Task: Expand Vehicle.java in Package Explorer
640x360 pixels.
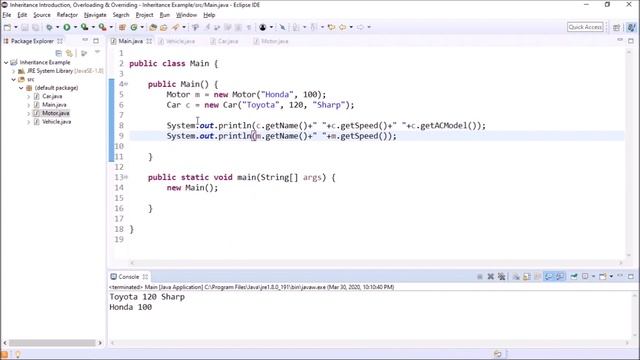Action: (29, 122)
